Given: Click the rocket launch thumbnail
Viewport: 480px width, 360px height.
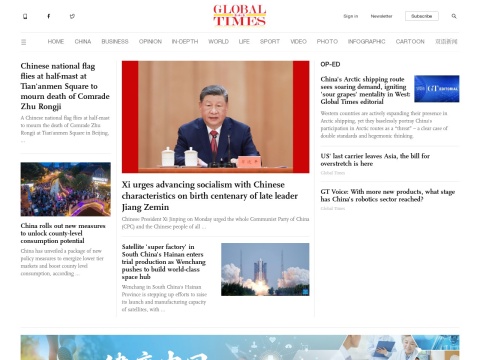Looking at the screenshot, I should pyautogui.click(x=265, y=269).
